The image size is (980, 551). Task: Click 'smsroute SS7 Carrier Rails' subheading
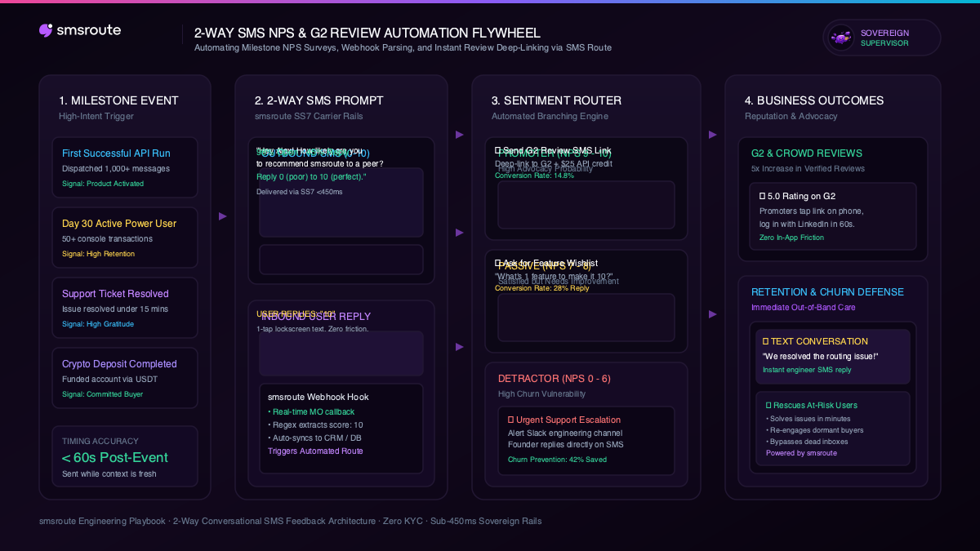[x=309, y=117]
